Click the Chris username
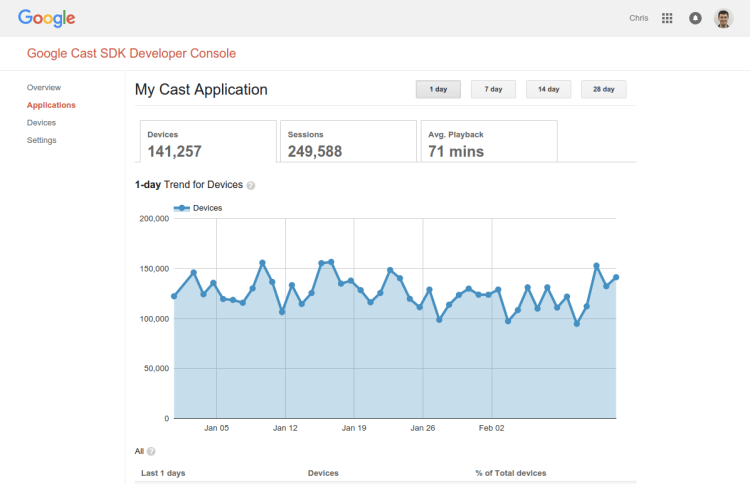Screen dimensions: 750x484 (x=639, y=18)
